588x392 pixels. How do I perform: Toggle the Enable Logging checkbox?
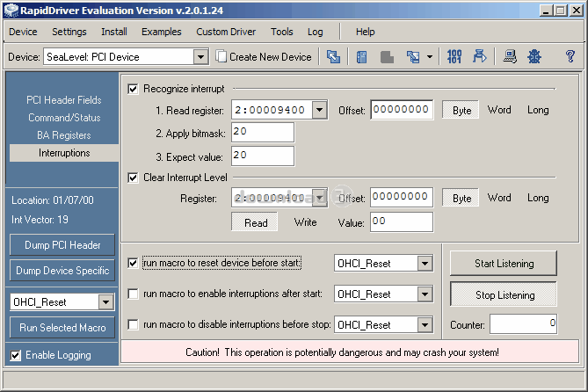click(x=16, y=355)
